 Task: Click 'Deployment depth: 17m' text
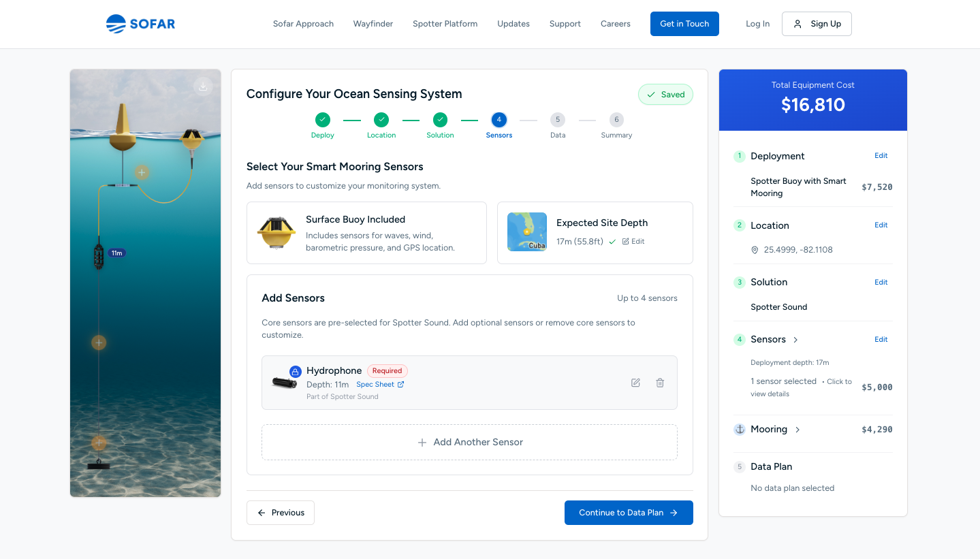[x=789, y=363]
